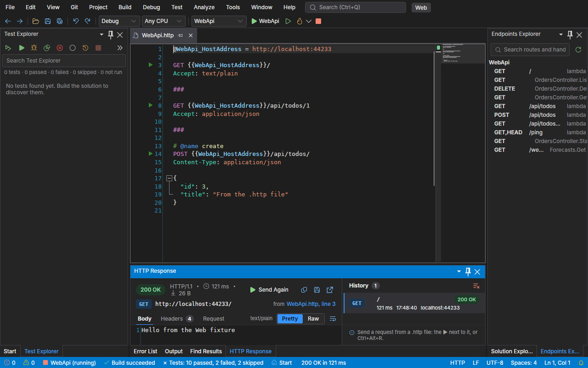Start without debugging (outlined play icon)
588x368 pixels.
288,21
